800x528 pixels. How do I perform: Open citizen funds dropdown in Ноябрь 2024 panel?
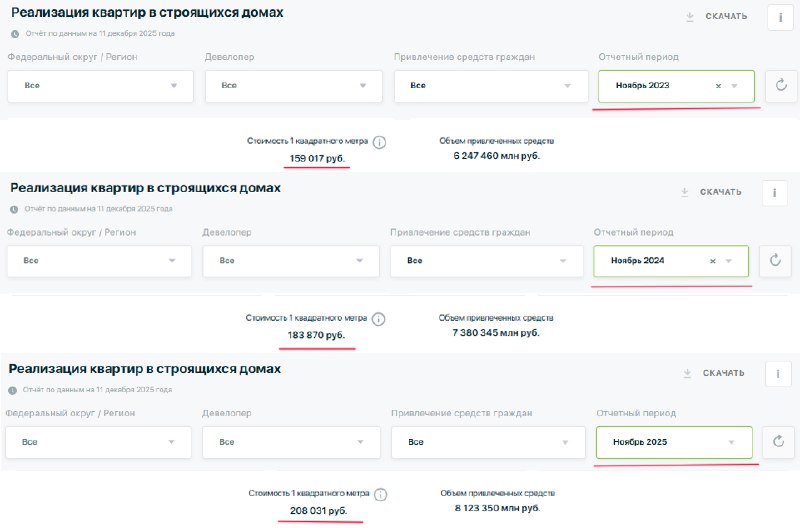487,261
